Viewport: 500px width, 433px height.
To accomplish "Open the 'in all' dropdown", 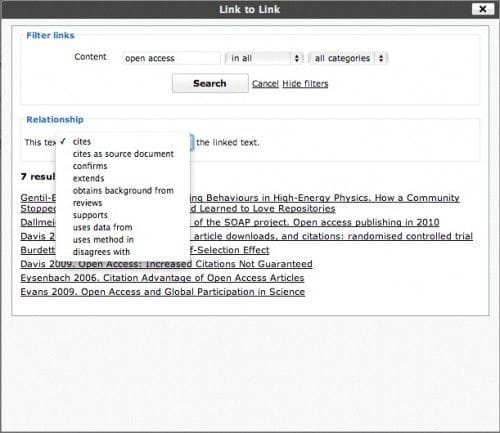I will 264,58.
